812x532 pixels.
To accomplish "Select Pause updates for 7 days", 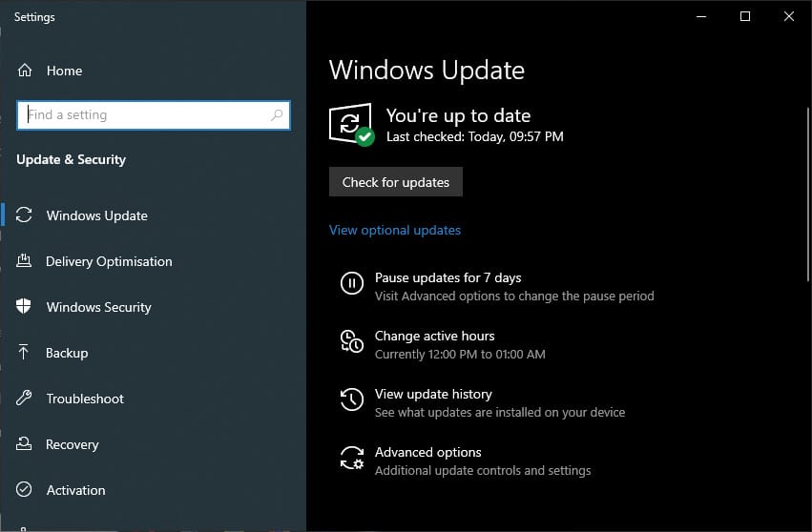I will (448, 277).
